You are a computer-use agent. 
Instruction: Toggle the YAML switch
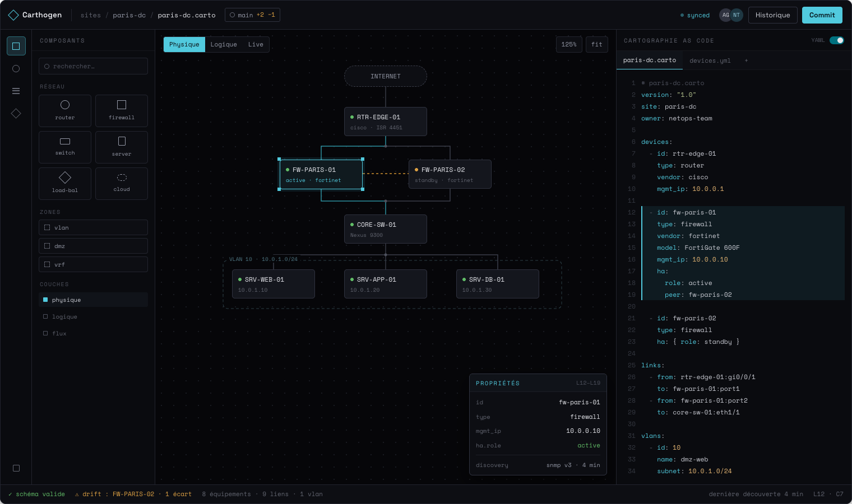pos(836,40)
